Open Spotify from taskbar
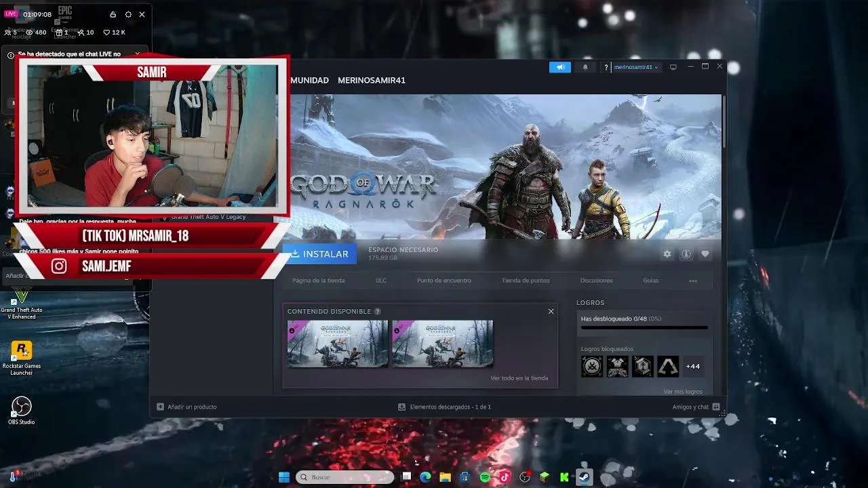 [485, 477]
